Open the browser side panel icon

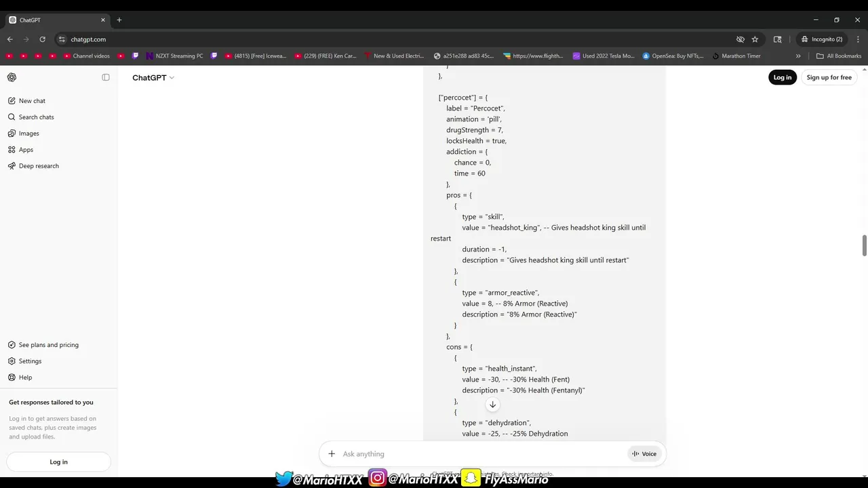777,39
